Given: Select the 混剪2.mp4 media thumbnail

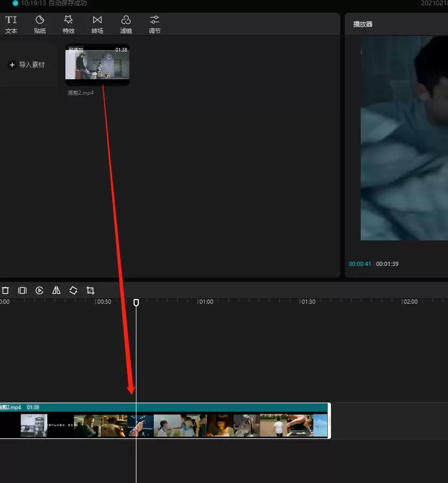Looking at the screenshot, I should tap(97, 65).
